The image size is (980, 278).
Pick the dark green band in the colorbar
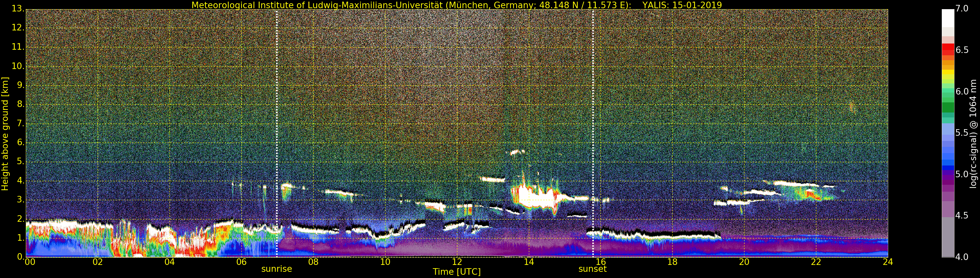tap(948, 107)
